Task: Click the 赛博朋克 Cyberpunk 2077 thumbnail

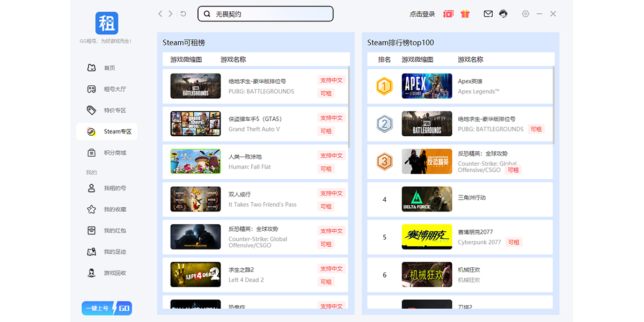Action: [427, 237]
